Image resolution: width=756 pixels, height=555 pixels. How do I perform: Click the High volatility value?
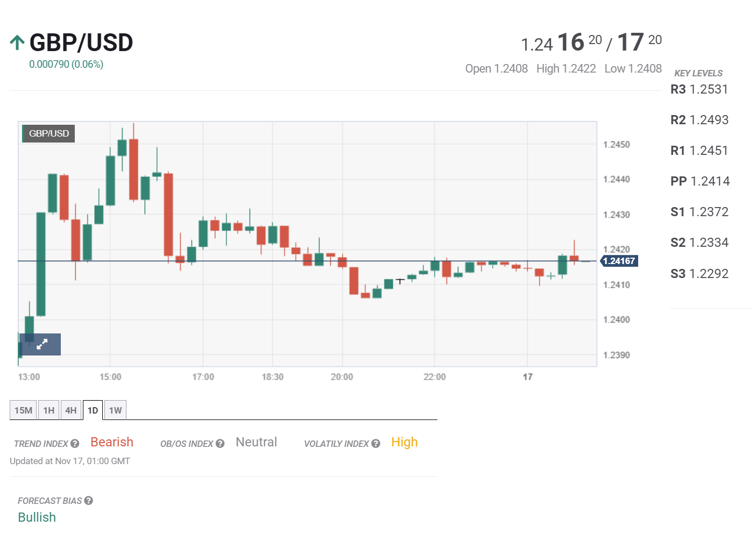pos(405,442)
